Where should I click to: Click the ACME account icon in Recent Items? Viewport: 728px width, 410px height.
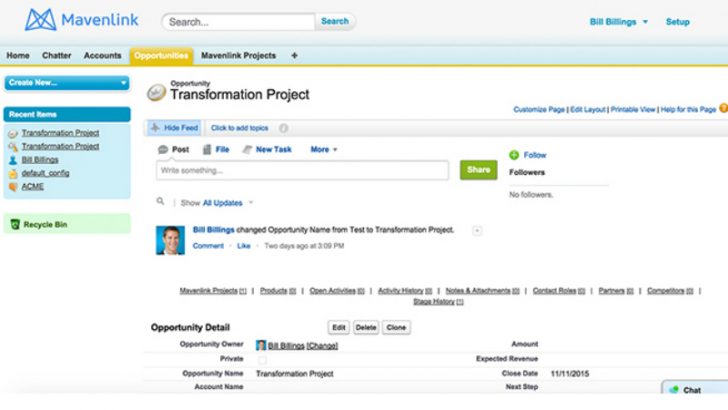(13, 187)
